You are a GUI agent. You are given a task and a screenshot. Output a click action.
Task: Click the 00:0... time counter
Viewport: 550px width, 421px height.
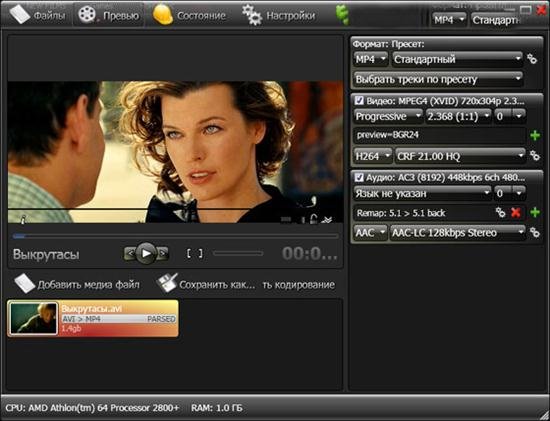[309, 254]
